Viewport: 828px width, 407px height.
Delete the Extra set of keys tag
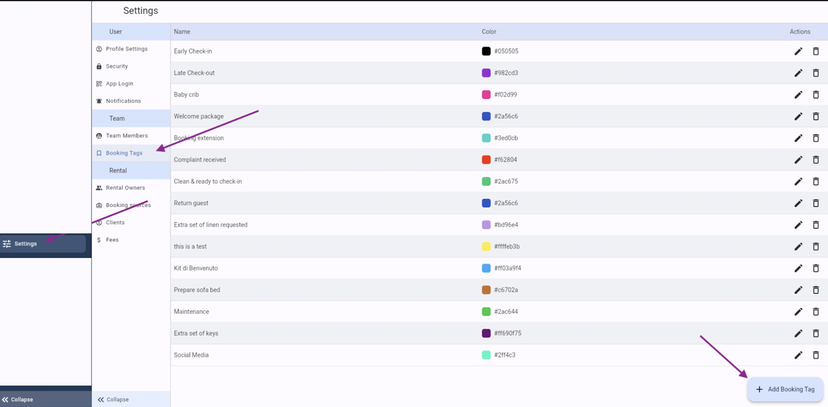(x=815, y=333)
